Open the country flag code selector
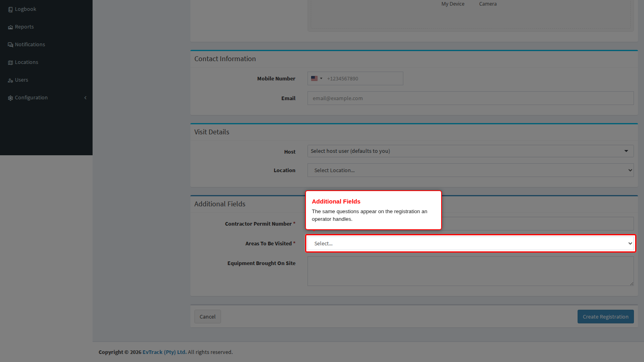 317,78
